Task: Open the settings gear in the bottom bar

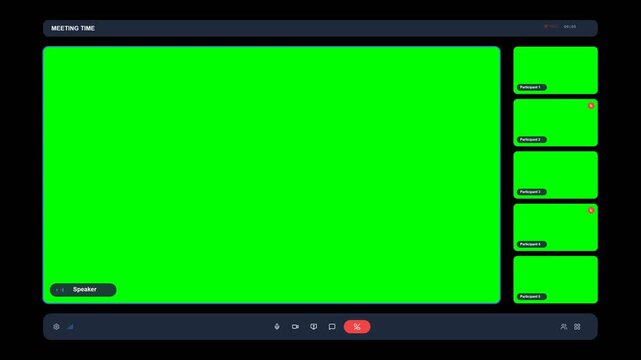Action: pos(56,326)
